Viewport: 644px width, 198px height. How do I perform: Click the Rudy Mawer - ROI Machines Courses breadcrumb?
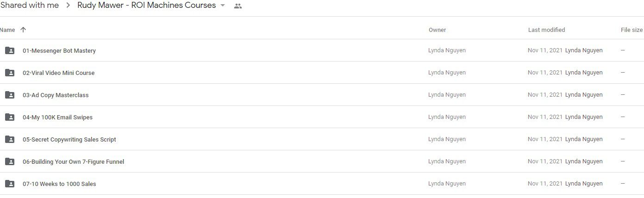click(146, 6)
